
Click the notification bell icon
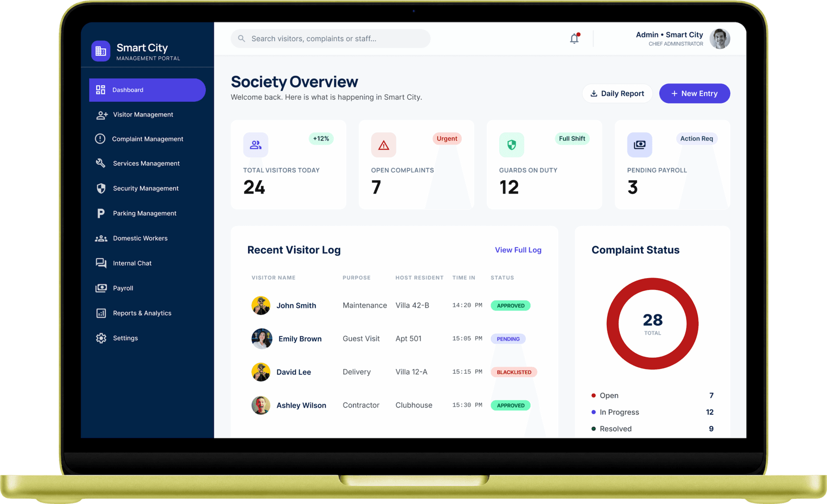click(x=574, y=39)
